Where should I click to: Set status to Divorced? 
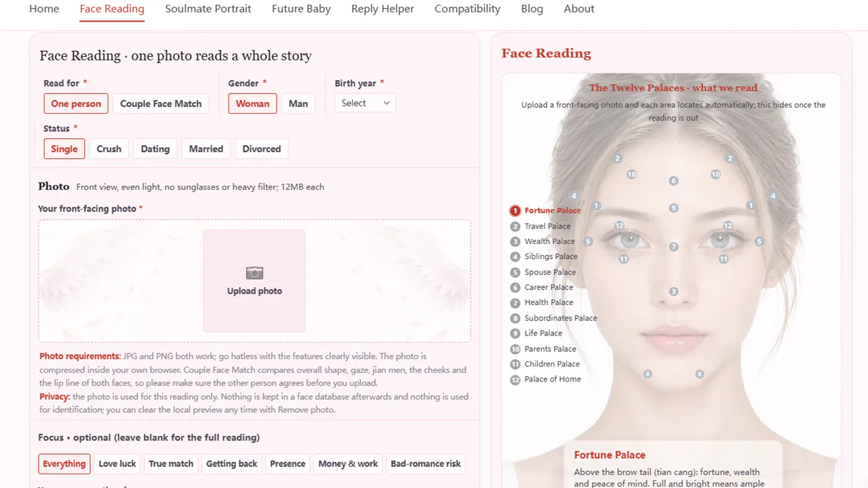point(262,149)
